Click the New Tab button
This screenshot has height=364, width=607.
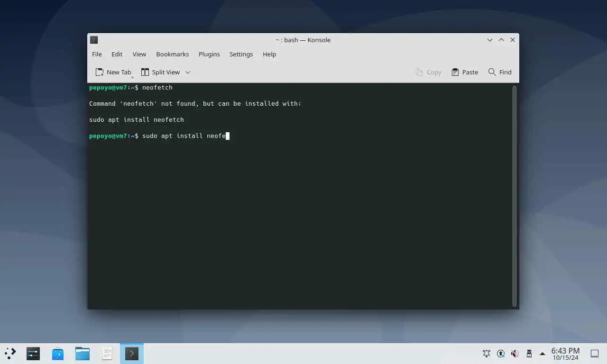113,72
